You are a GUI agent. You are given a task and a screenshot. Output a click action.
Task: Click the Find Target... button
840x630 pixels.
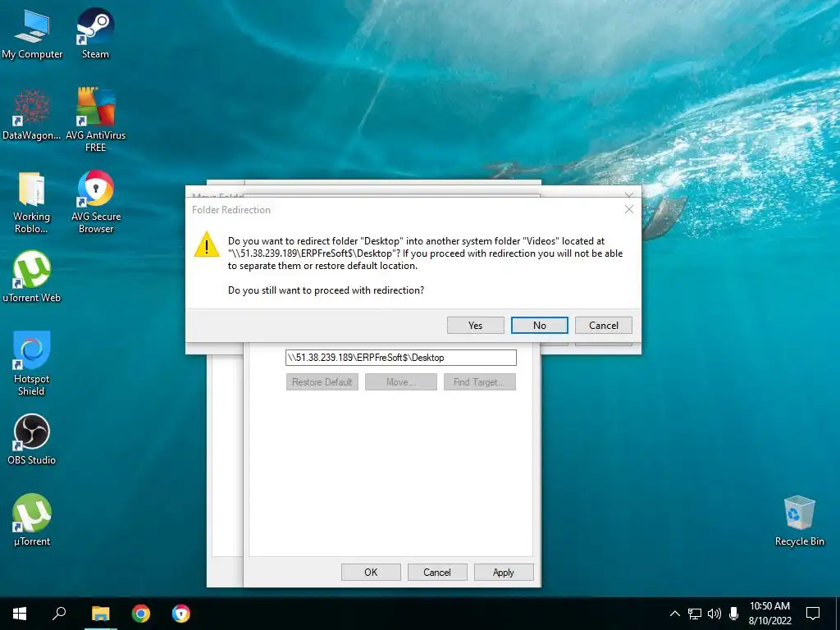pyautogui.click(x=479, y=382)
